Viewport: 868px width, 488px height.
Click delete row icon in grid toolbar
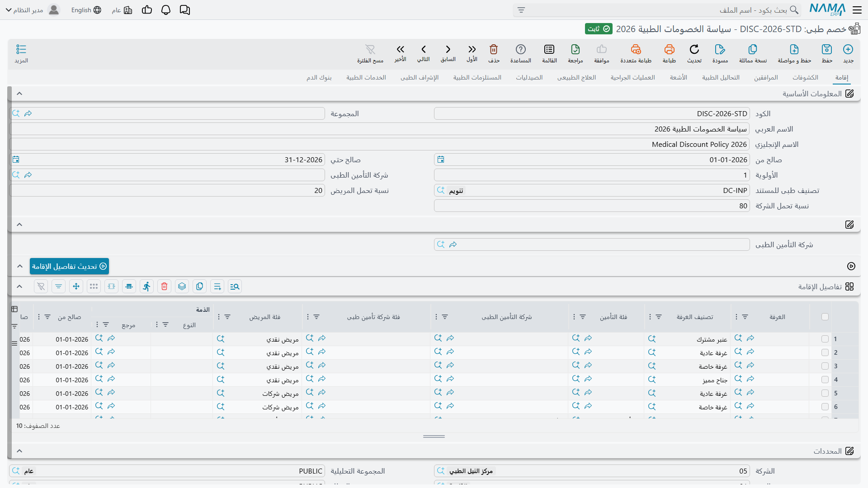pyautogui.click(x=165, y=286)
